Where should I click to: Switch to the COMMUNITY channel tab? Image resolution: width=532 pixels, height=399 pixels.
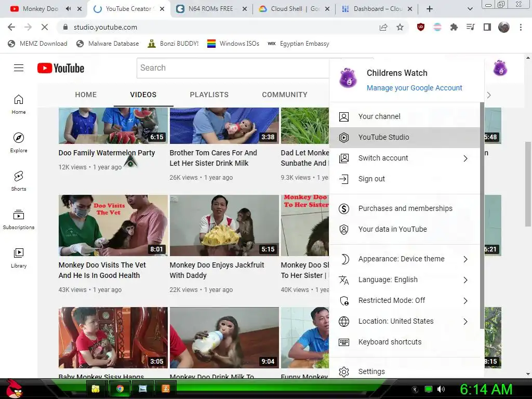[284, 95]
